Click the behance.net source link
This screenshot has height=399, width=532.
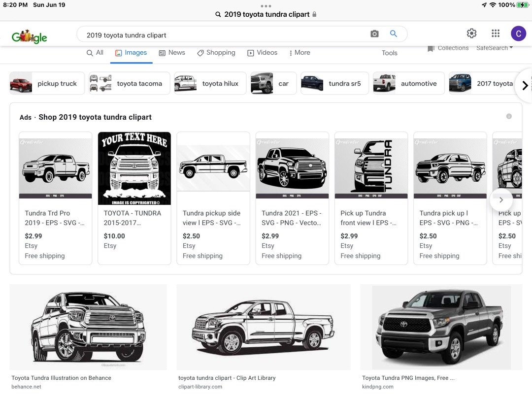coord(26,387)
